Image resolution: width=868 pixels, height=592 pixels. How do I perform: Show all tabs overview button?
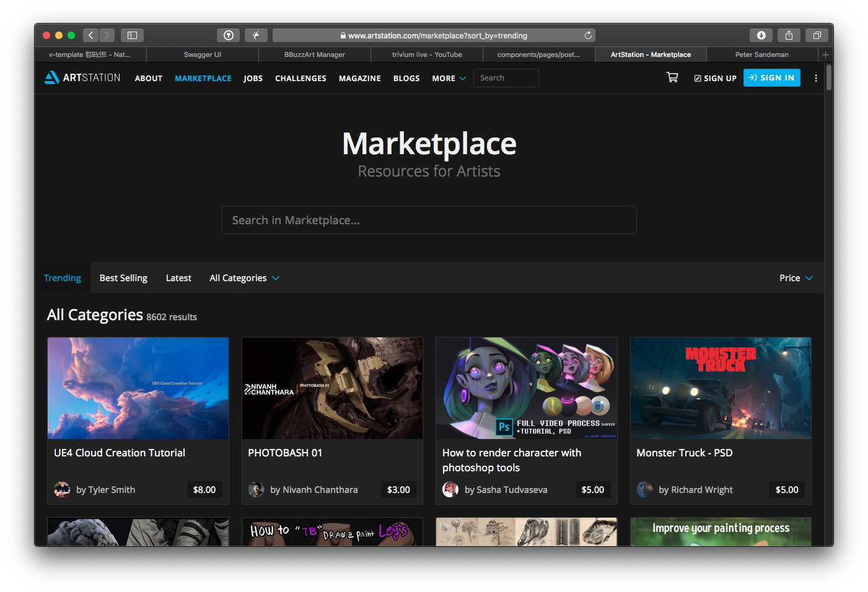point(817,35)
